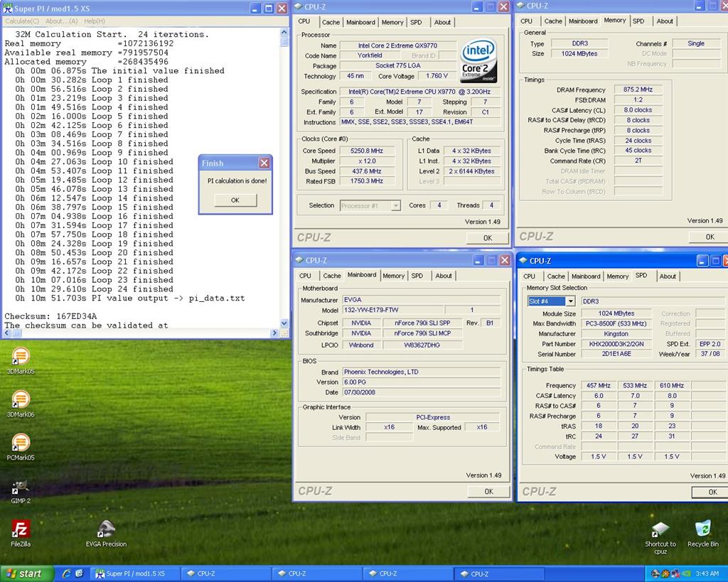The image size is (728, 582).
Task: Click the CPU-Z Mainboard window title icon
Action: tap(299, 260)
